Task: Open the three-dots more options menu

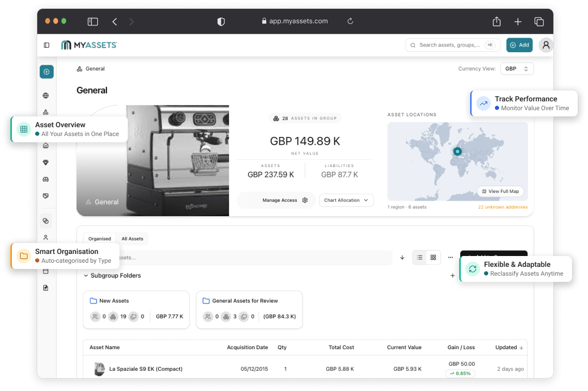Action: [x=450, y=258]
